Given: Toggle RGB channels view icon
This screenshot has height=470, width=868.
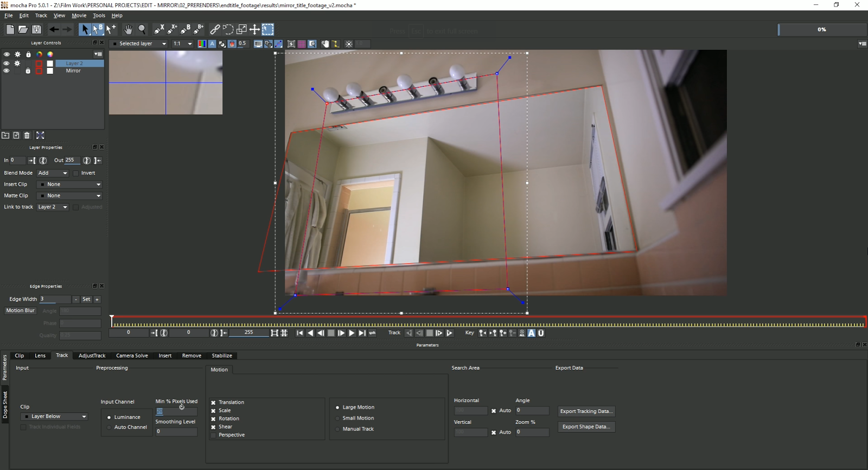Looking at the screenshot, I should 202,44.
